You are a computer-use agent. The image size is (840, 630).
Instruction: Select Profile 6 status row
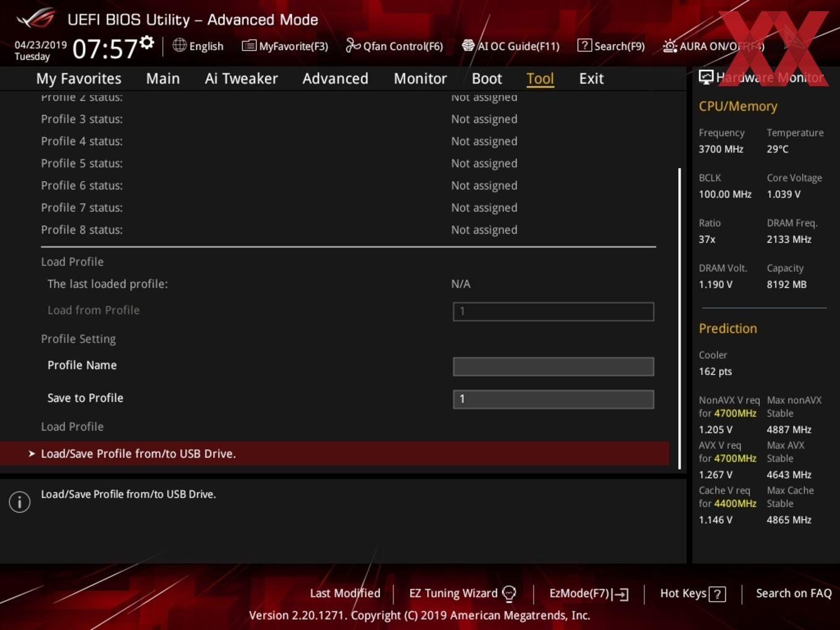pos(348,185)
